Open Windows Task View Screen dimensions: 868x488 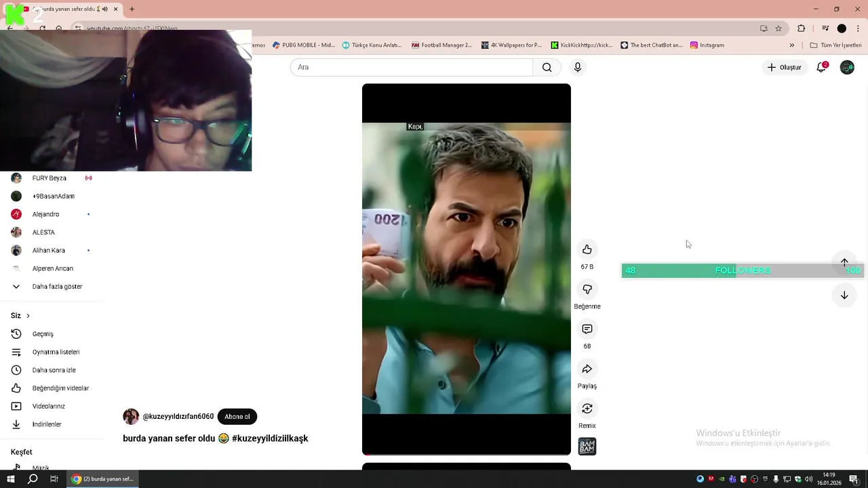click(54, 479)
